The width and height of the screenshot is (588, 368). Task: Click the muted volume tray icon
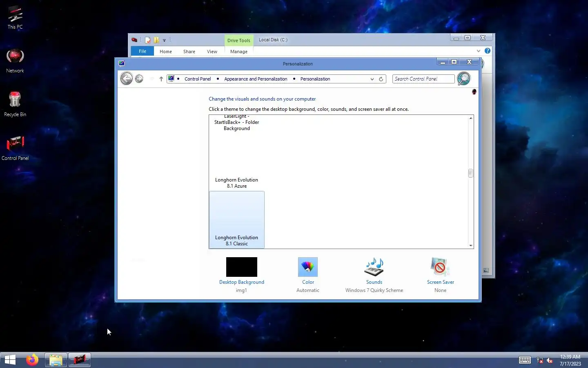550,360
